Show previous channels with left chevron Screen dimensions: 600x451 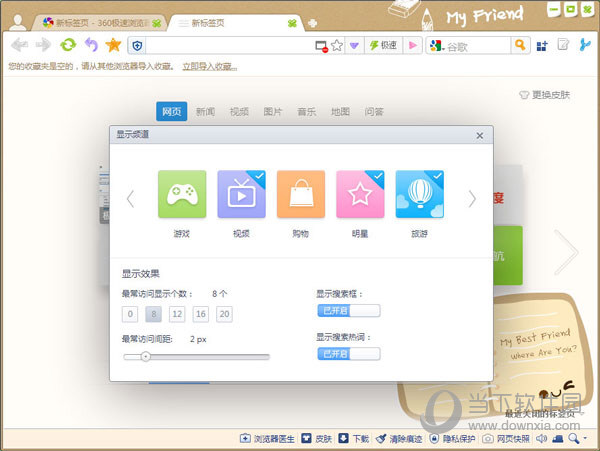tap(130, 199)
